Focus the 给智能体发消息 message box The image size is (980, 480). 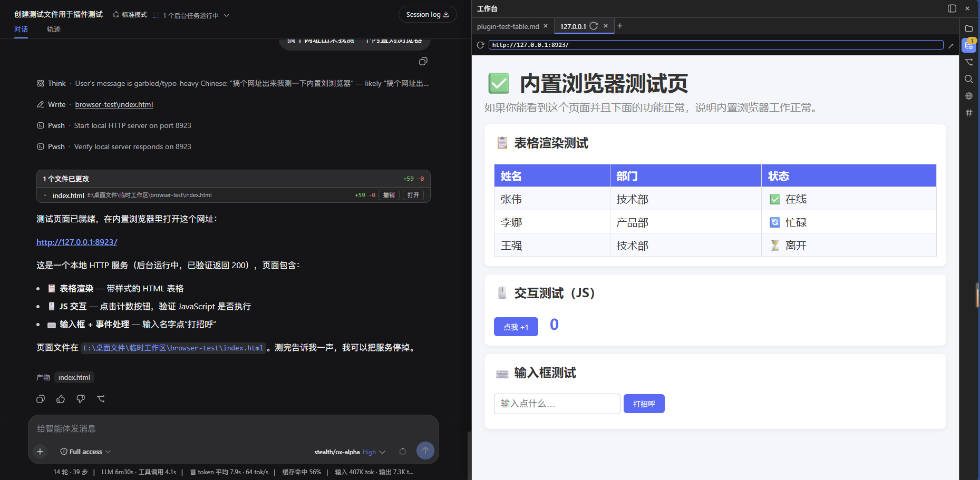(x=233, y=428)
